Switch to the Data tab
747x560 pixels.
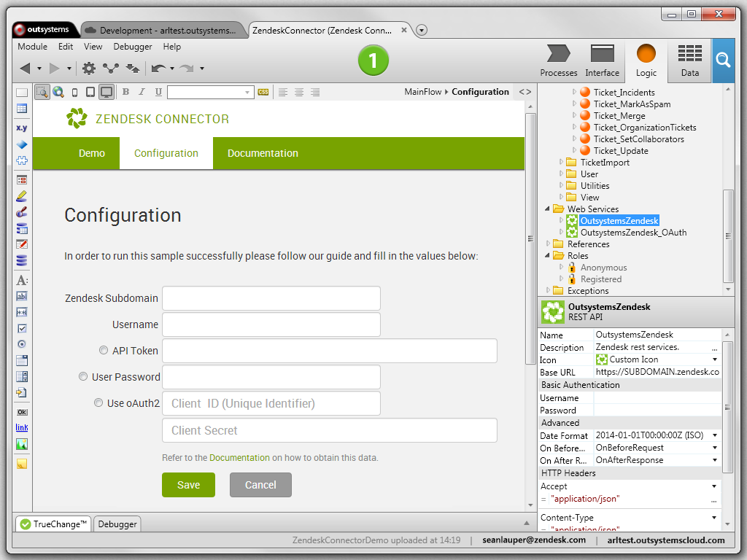[x=689, y=61]
